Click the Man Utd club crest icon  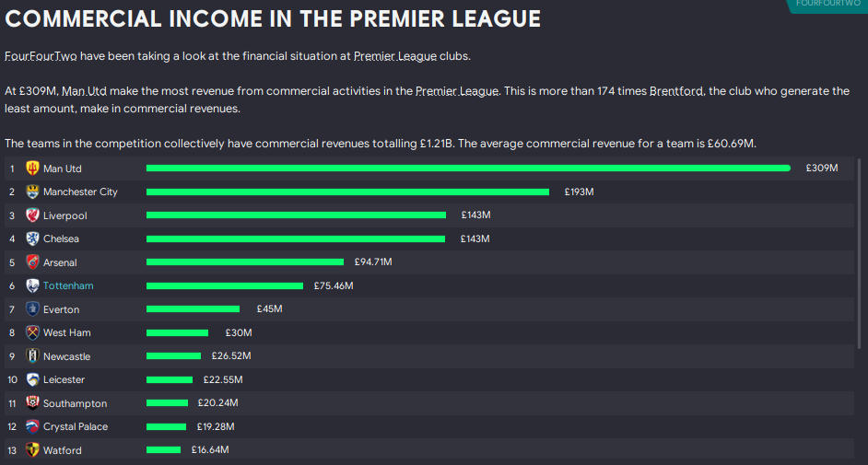tap(33, 169)
